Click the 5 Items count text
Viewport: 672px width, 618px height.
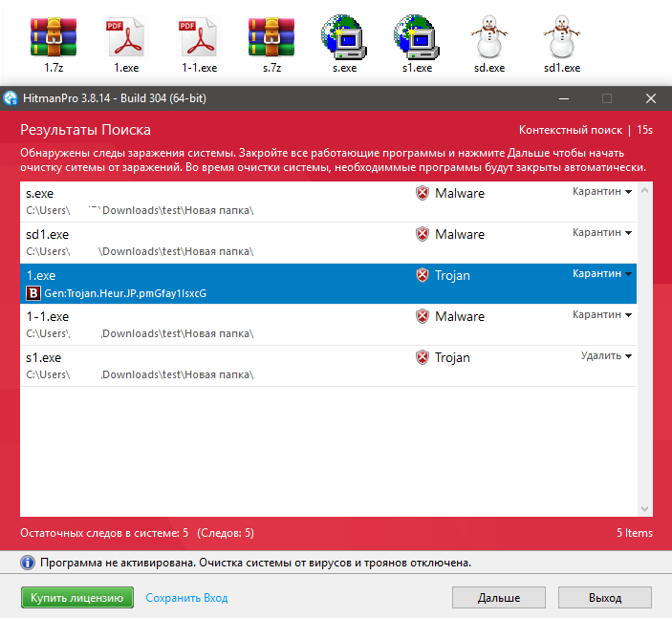pyautogui.click(x=635, y=533)
